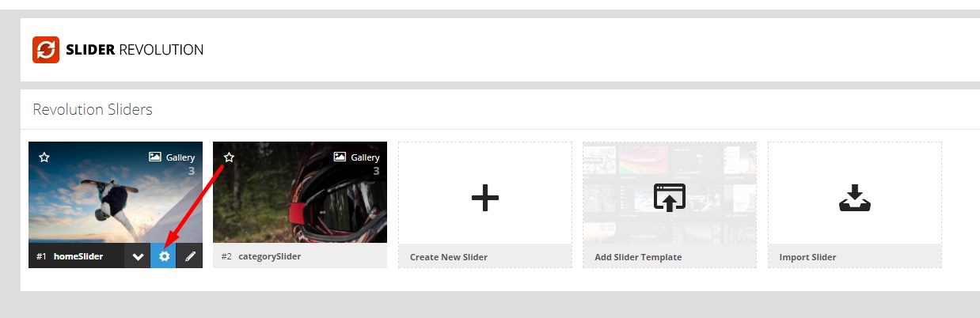980x318 pixels.
Task: Click the plus icon to create slider
Action: point(484,197)
